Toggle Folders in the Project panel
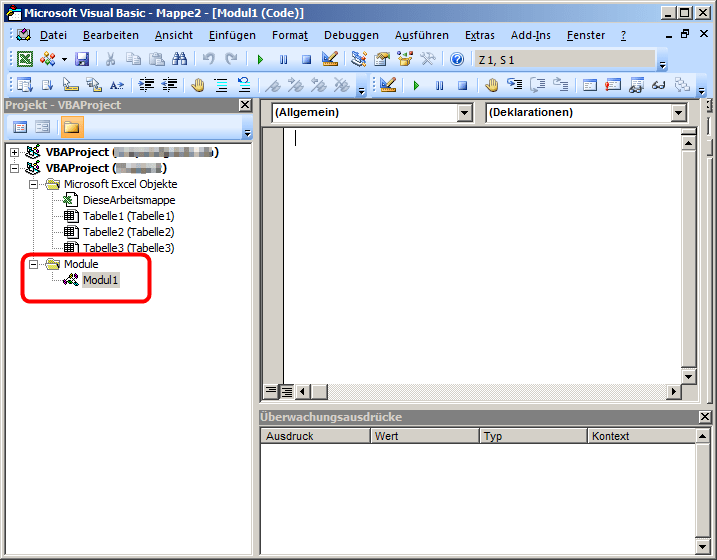The width and height of the screenshot is (717, 560). (72, 127)
